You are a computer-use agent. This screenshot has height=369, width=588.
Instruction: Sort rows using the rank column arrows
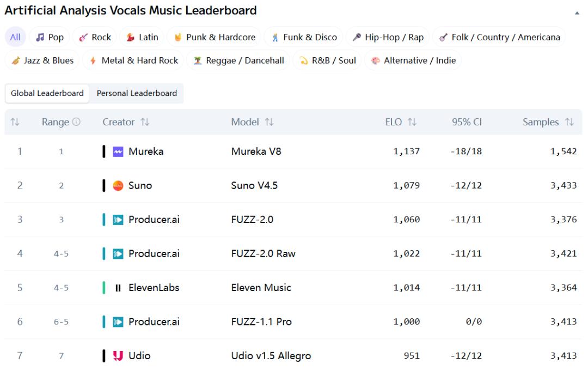coord(15,122)
